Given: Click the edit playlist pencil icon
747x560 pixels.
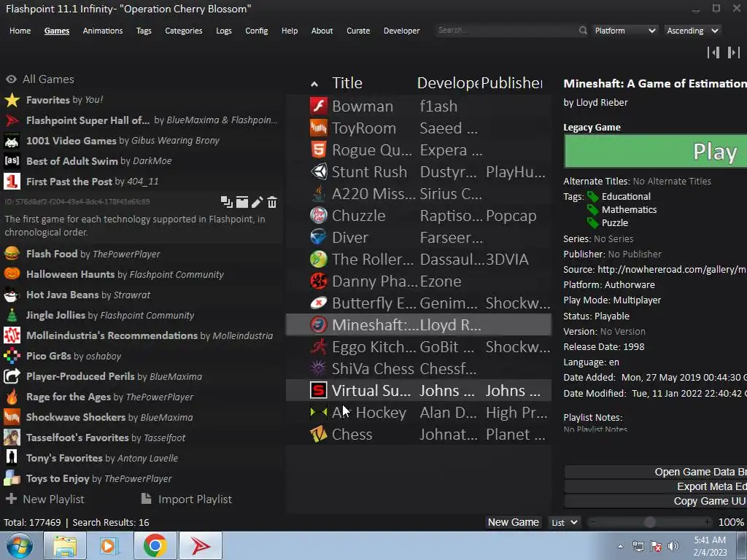Looking at the screenshot, I should (258, 203).
